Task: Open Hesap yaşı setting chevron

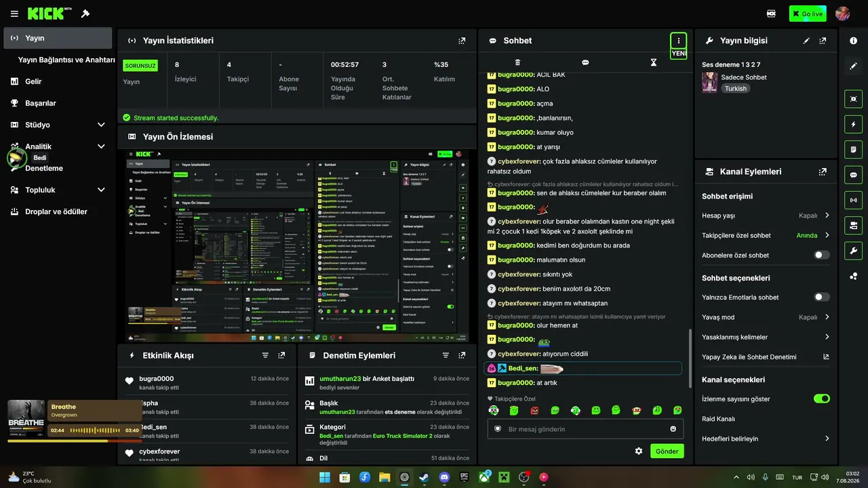Action: (x=827, y=216)
